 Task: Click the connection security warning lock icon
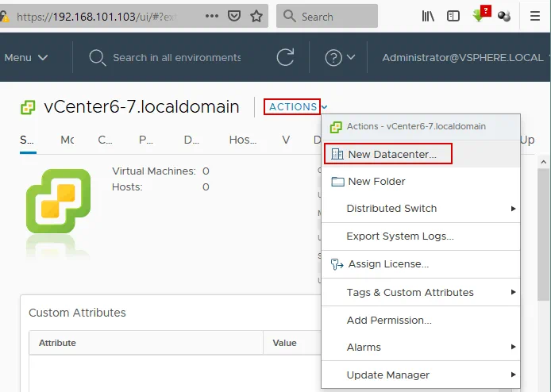pyautogui.click(x=4, y=16)
